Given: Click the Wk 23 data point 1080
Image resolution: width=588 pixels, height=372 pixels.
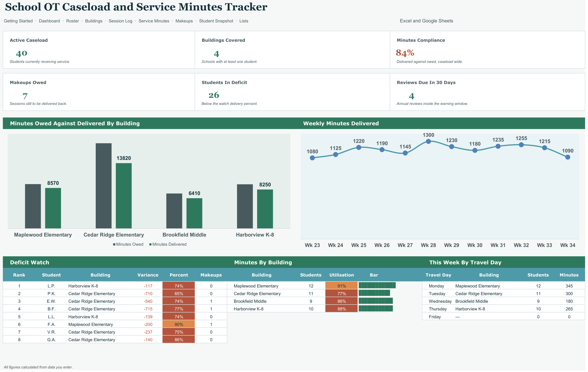Looking at the screenshot, I should pyautogui.click(x=312, y=158).
